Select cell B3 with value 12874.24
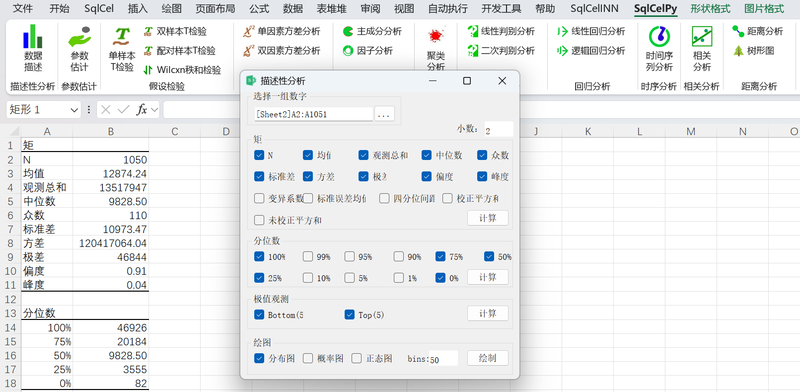Screen dimensions: 800x392 tap(111, 174)
